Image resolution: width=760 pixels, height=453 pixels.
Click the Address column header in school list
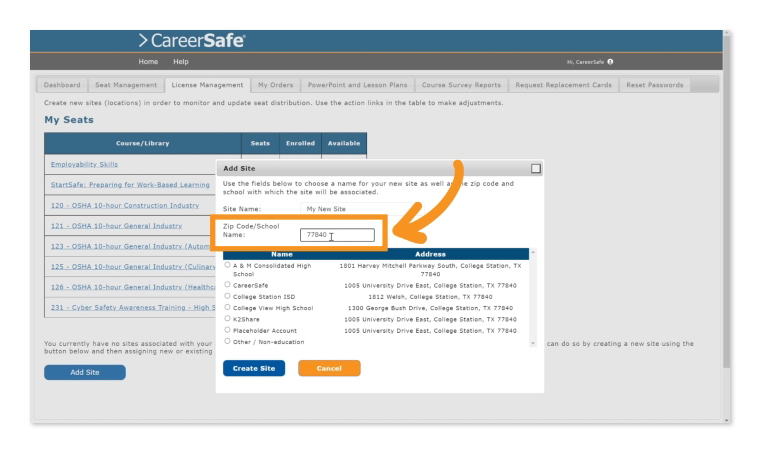coord(430,254)
